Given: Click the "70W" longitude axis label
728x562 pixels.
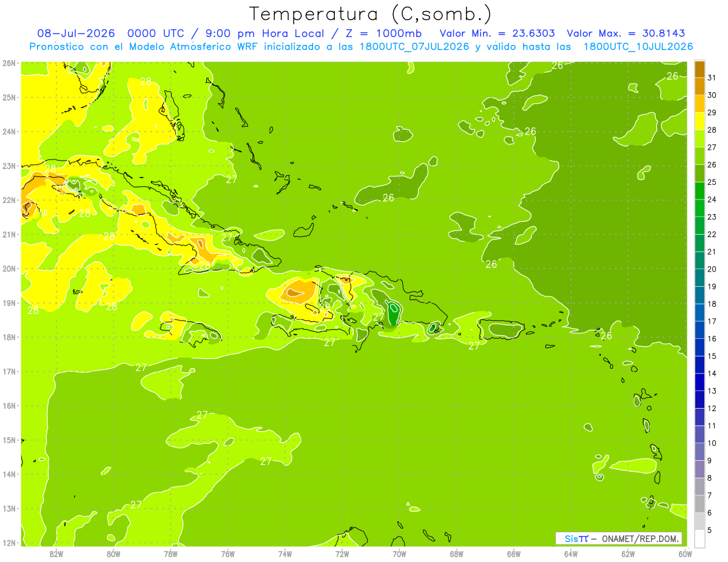Looking at the screenshot, I should tap(399, 554).
